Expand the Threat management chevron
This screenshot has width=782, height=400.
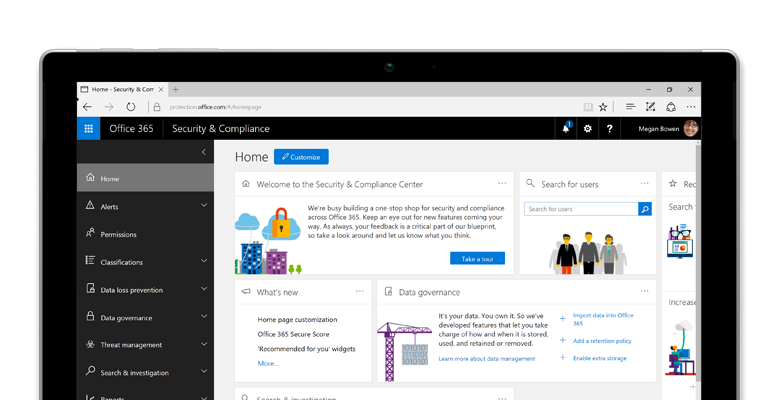tap(203, 344)
